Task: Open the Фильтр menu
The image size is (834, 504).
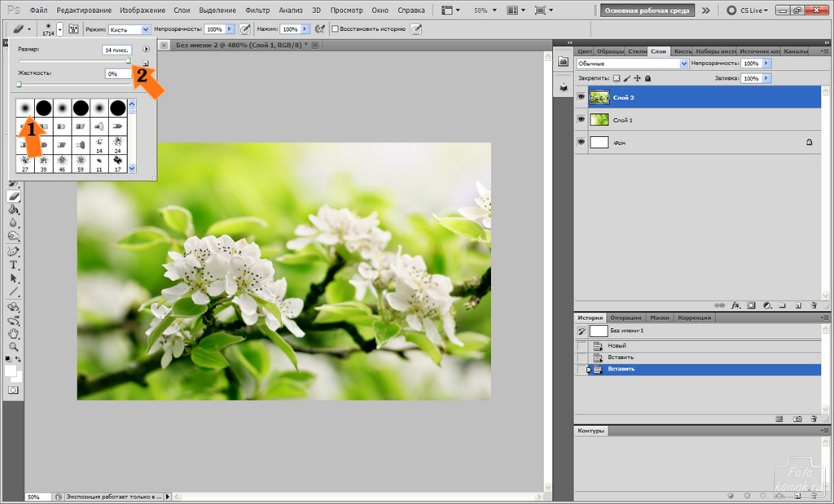Action: 257,11
